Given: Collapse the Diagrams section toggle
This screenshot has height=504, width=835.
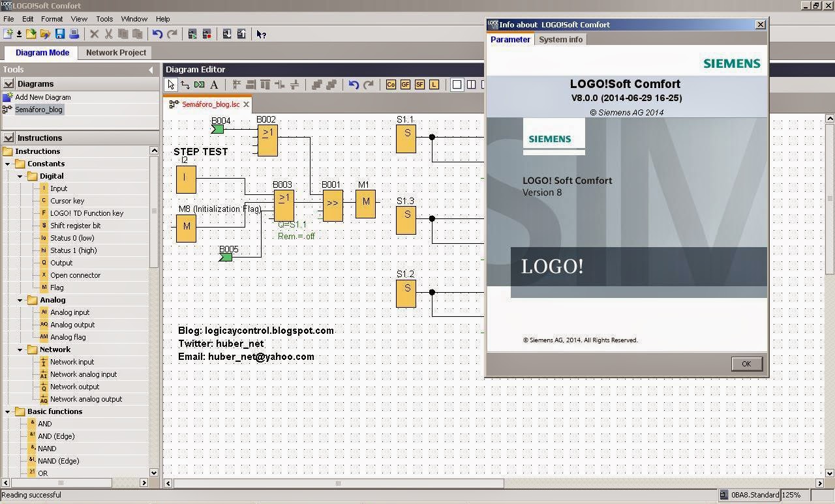Looking at the screenshot, I should (x=8, y=83).
